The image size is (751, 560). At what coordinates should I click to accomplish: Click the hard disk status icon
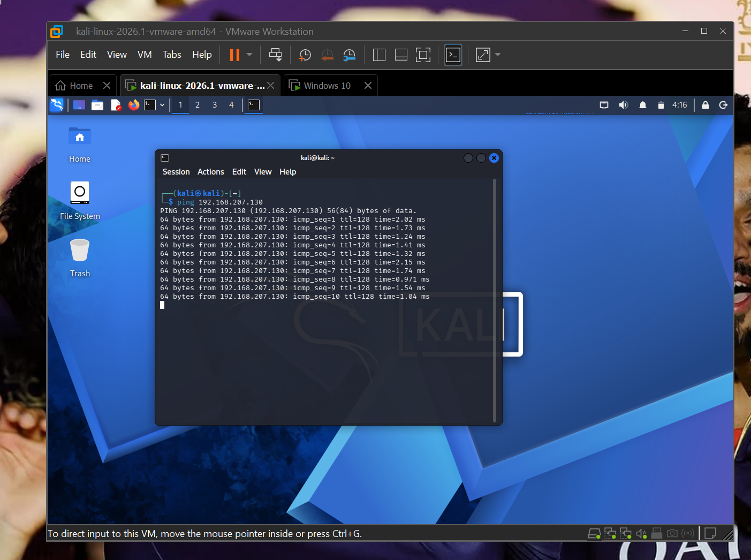594,533
